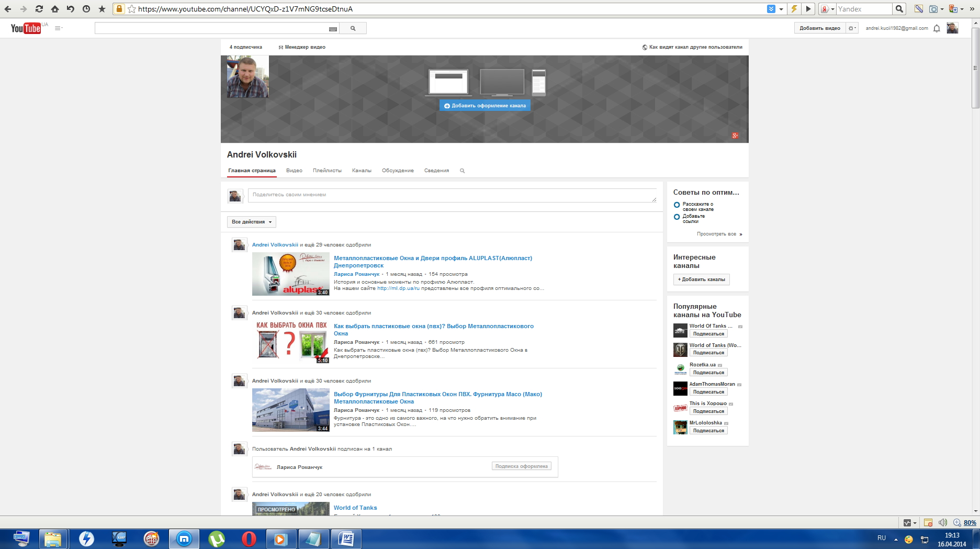
Task: Click the 'Поделитесь своим мнением' comment field
Action: 452,195
